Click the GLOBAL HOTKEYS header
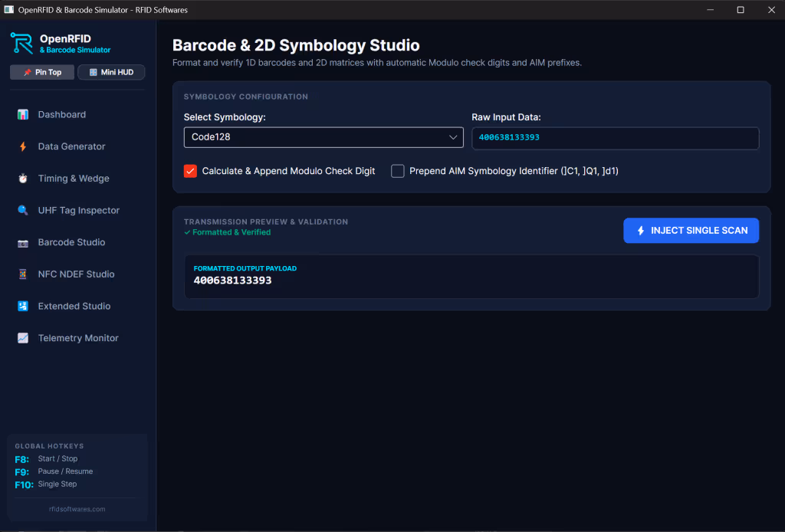Screen dimensions: 785x532 (50, 446)
